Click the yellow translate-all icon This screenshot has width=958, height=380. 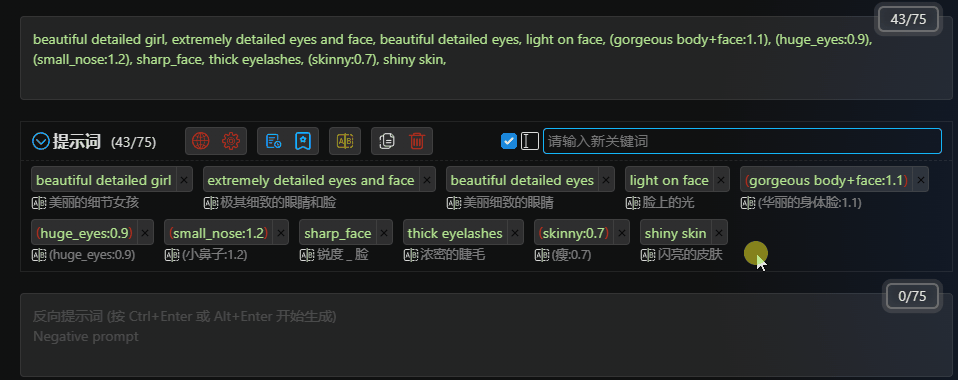pos(345,141)
